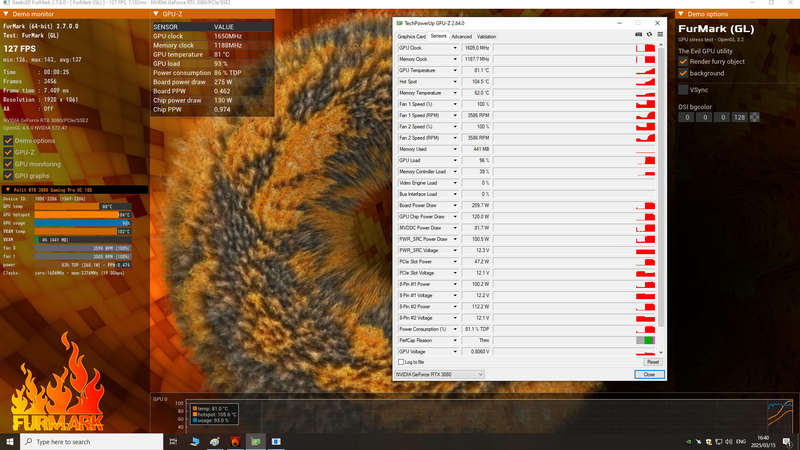Click the Reset button in GPU-Z

coord(653,362)
